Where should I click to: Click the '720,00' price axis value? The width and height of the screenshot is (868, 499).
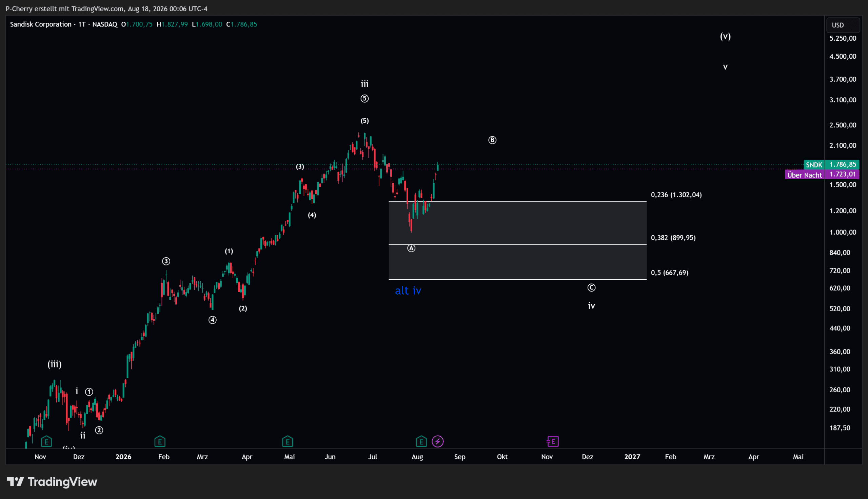point(840,271)
